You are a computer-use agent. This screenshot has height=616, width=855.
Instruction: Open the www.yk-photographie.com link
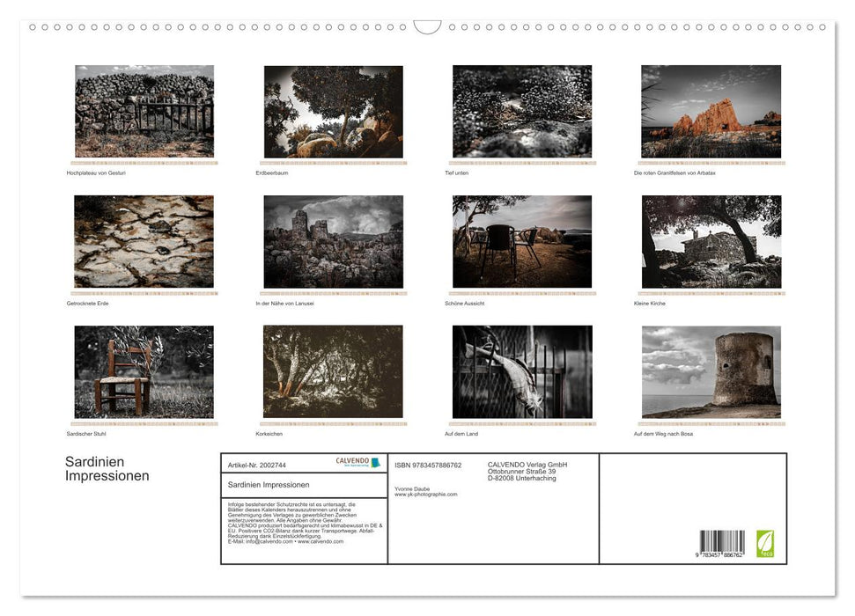pyautogui.click(x=425, y=495)
